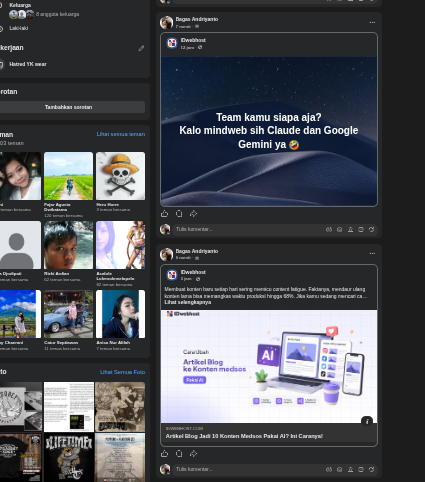425x482 pixels.
Task: Add a sticker in 'Artikel Blog' post comment
Action: click(371, 469)
